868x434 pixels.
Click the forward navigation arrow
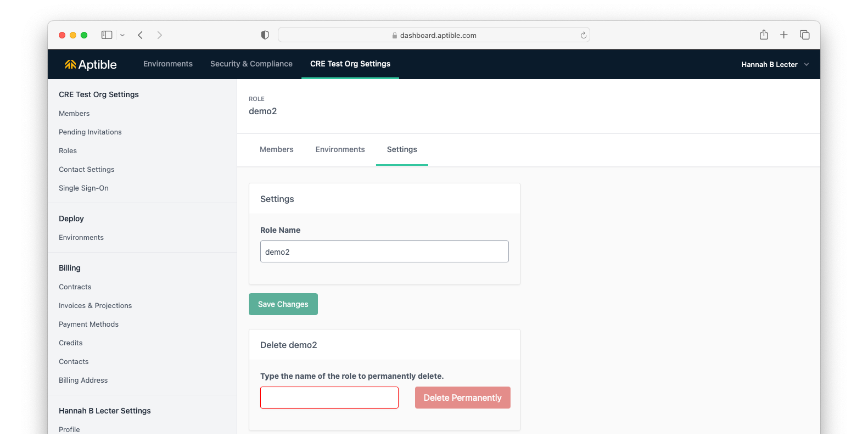160,35
